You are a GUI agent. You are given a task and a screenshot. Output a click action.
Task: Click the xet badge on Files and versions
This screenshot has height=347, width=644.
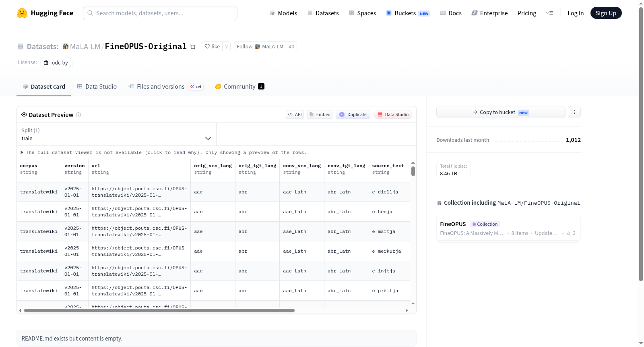tap(196, 87)
